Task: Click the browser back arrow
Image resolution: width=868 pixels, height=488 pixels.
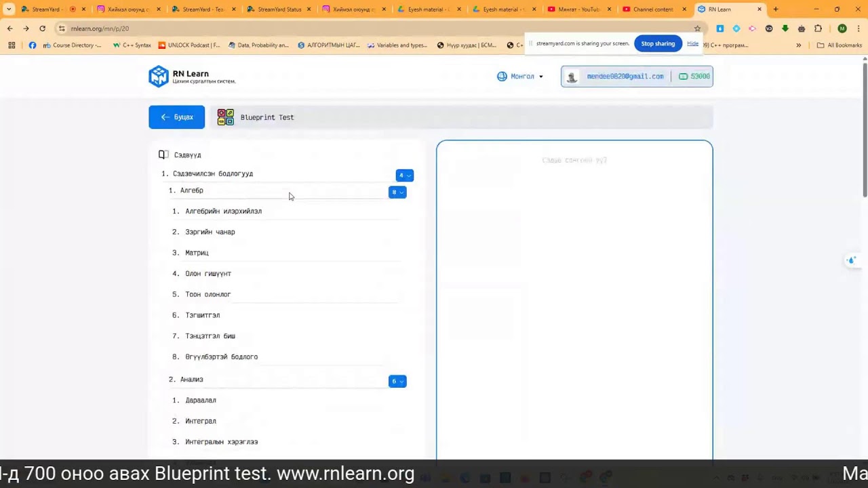Action: pyautogui.click(x=10, y=28)
